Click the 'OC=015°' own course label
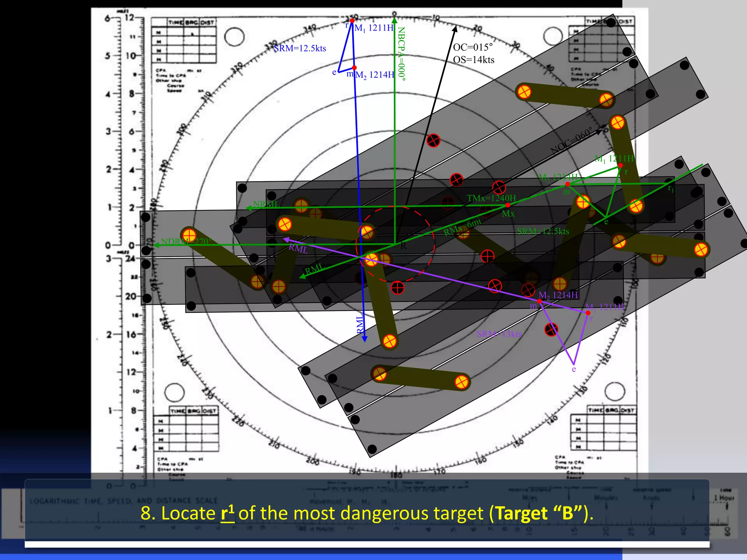This screenshot has height=560, width=747. coord(473,47)
